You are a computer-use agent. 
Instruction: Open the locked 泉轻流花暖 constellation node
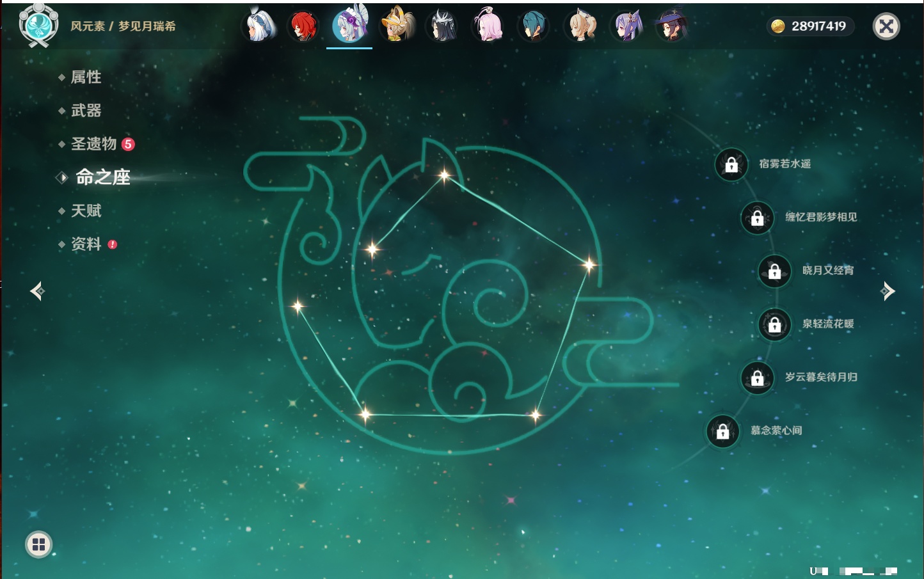(774, 324)
